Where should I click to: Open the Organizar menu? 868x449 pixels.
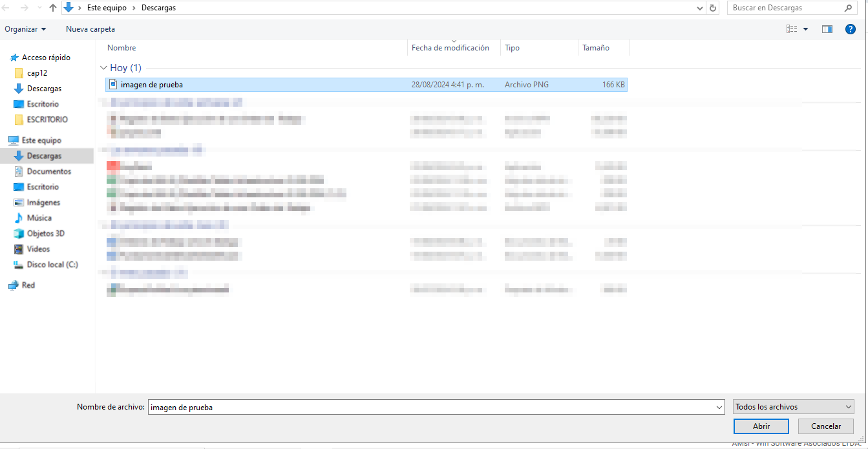[25, 29]
